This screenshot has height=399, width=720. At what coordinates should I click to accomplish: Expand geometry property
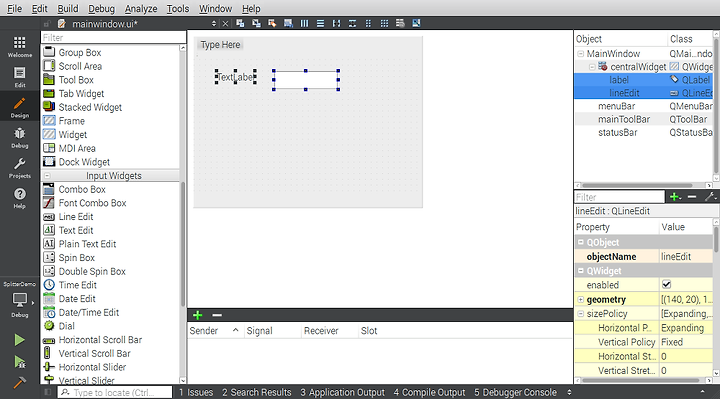point(580,299)
